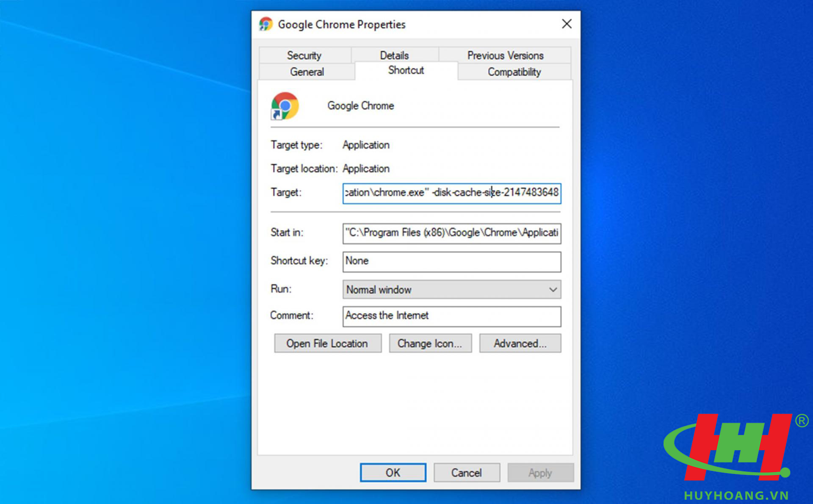Click inside the Target text field

(x=452, y=193)
